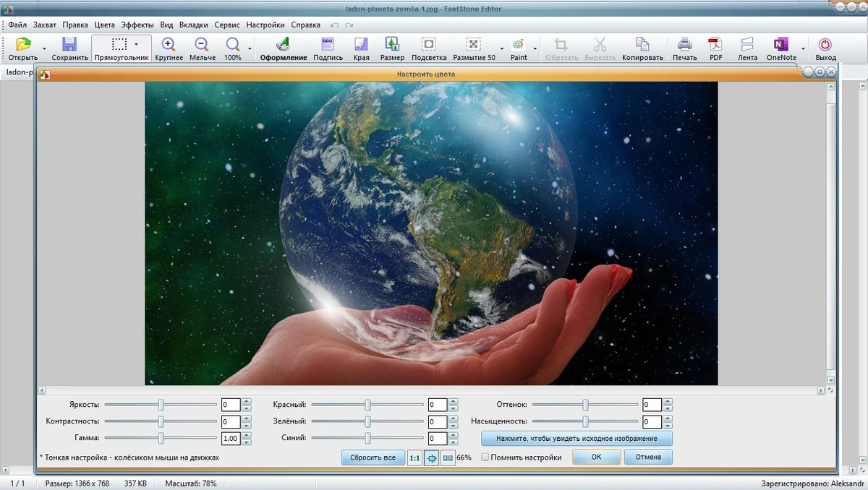Open dropdown arrow next to OneNote
868x490 pixels.
coord(803,48)
